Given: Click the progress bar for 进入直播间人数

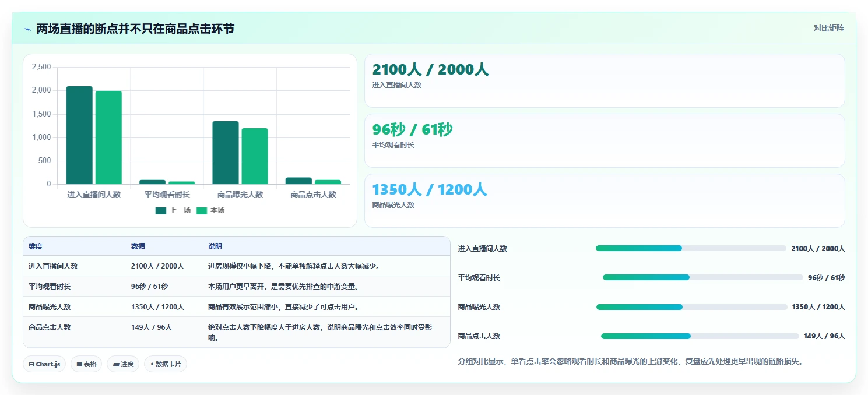Looking at the screenshot, I should pos(691,248).
